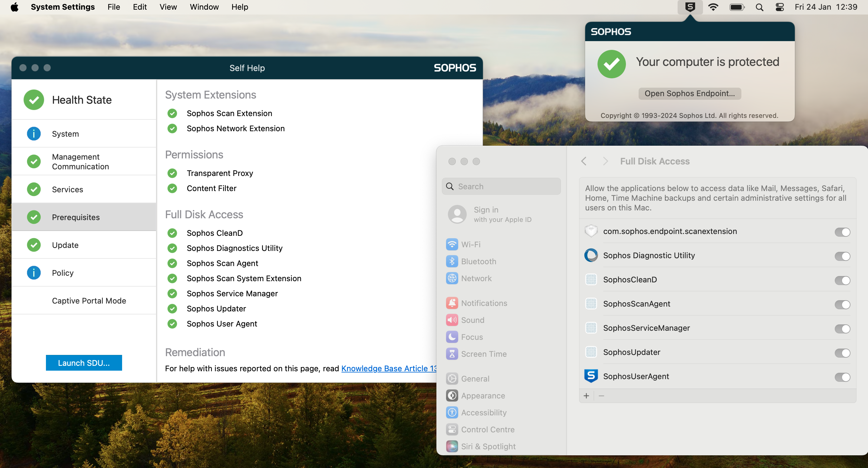
Task: Open the Window menu
Action: (x=204, y=7)
